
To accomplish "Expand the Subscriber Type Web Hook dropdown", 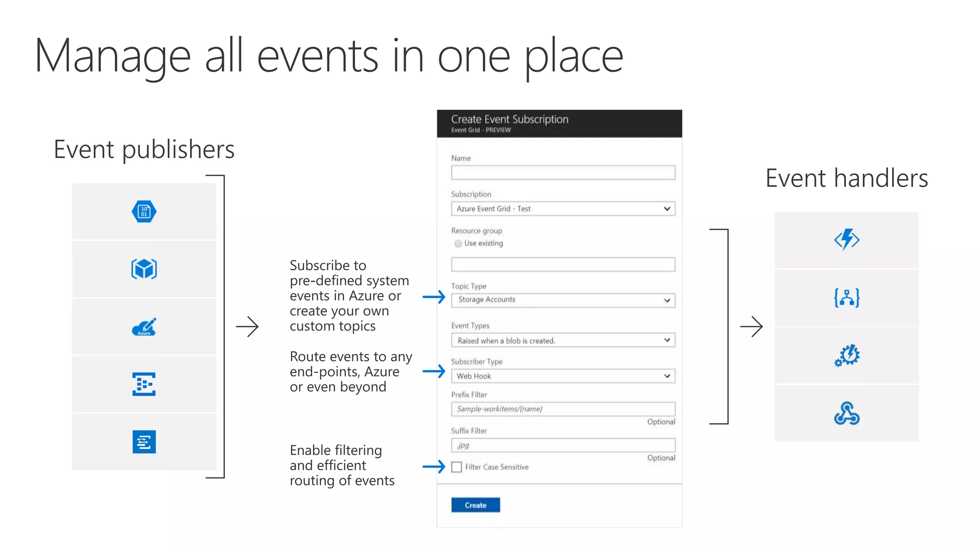I will pyautogui.click(x=563, y=376).
